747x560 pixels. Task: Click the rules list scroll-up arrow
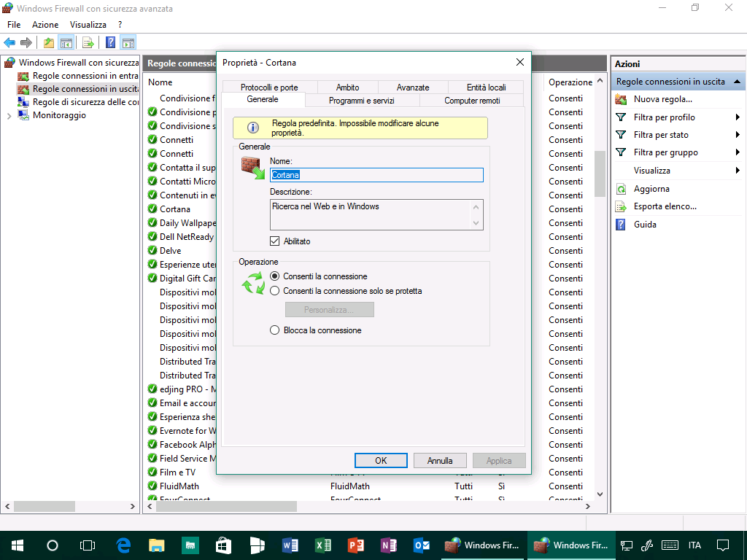point(600,81)
